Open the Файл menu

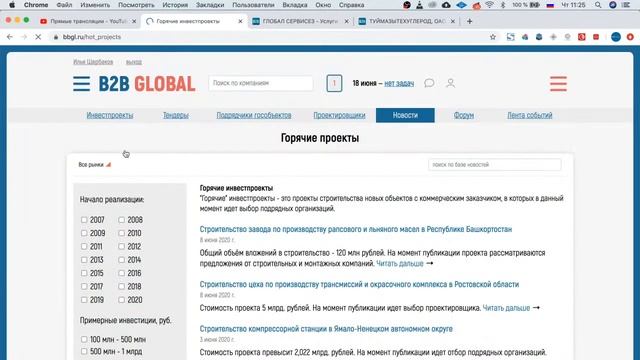(x=64, y=5)
